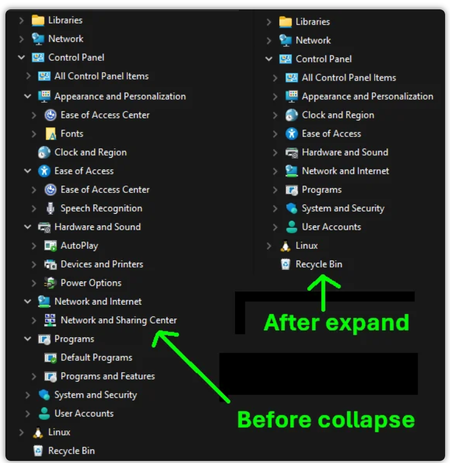Collapse the expanded Programs node

click(x=28, y=339)
